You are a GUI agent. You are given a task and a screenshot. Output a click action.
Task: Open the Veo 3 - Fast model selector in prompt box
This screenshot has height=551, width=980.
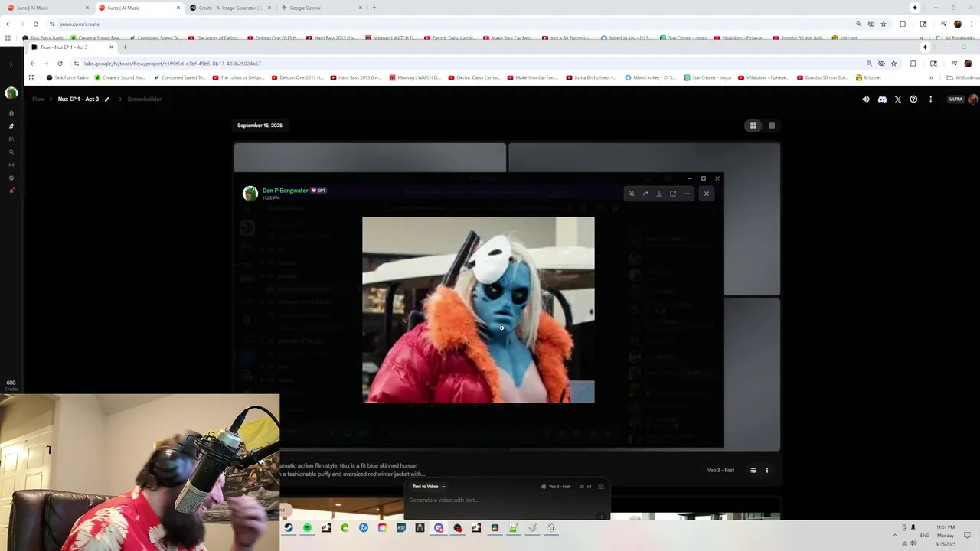pyautogui.click(x=555, y=486)
